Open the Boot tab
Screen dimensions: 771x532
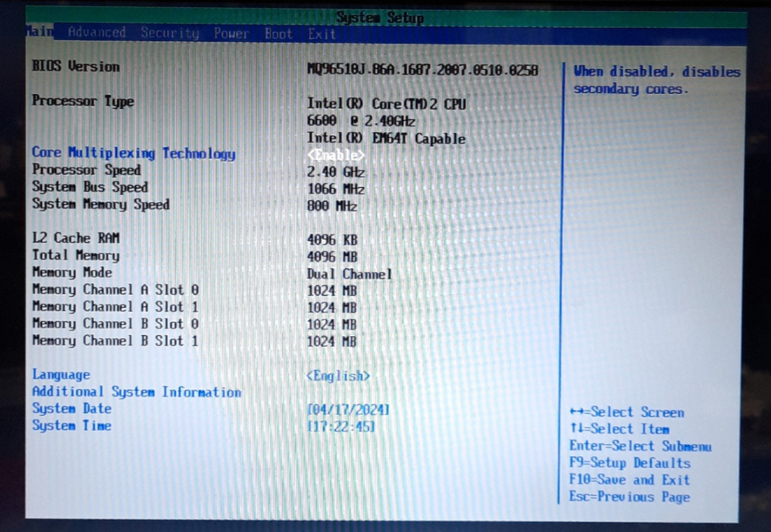tap(279, 34)
